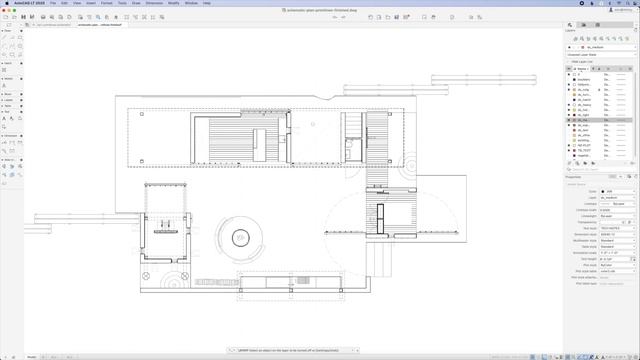This screenshot has width=640, height=360.
Task: Open the Table style dropdown
Action: [x=618, y=247]
